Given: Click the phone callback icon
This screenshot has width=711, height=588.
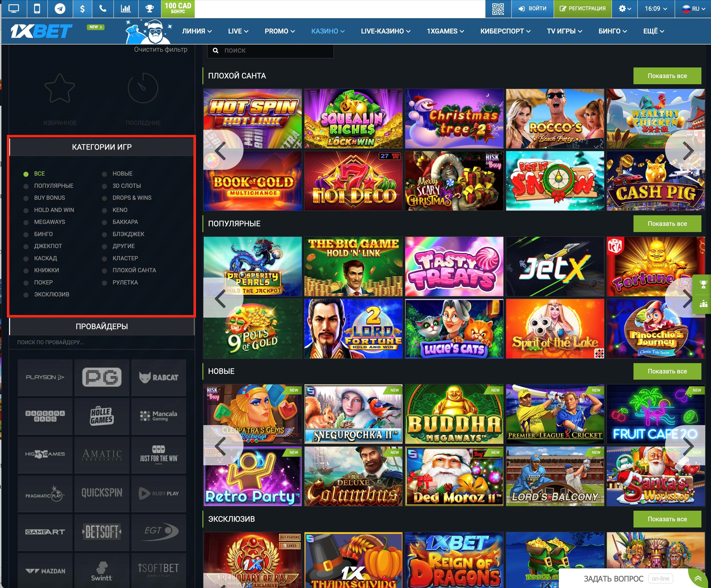Looking at the screenshot, I should coord(103,8).
